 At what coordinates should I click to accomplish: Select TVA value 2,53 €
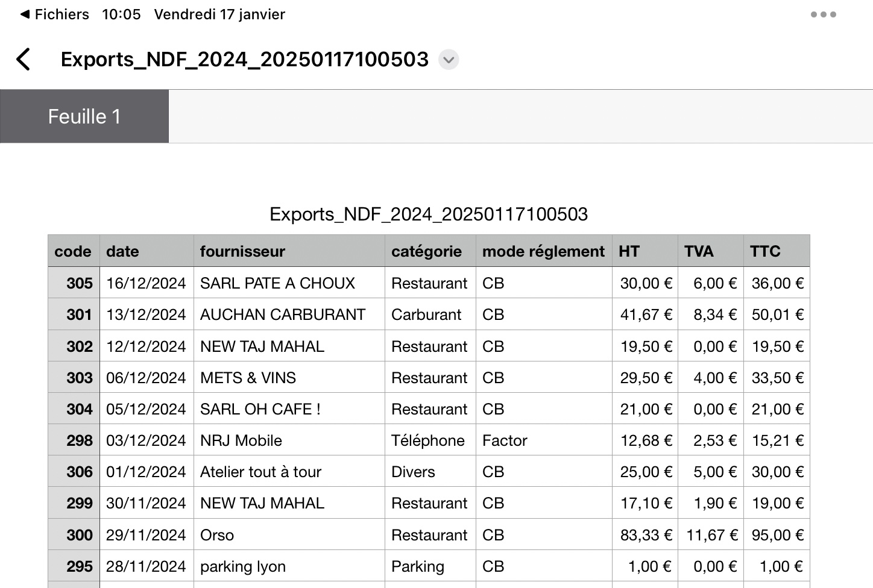point(711,440)
